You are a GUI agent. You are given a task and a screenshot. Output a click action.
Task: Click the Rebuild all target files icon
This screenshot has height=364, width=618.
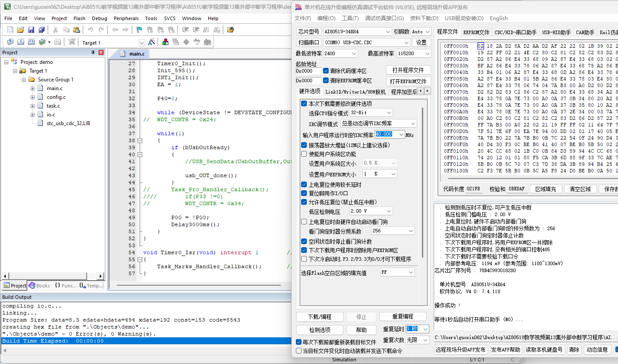(31, 42)
